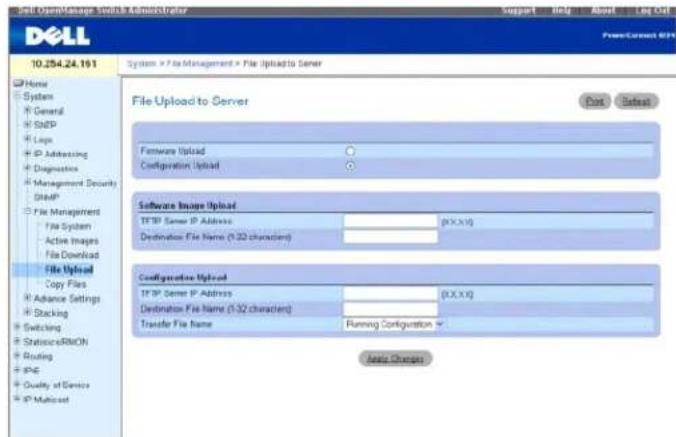
Task: Click the Home tree label
Action: (x=36, y=83)
